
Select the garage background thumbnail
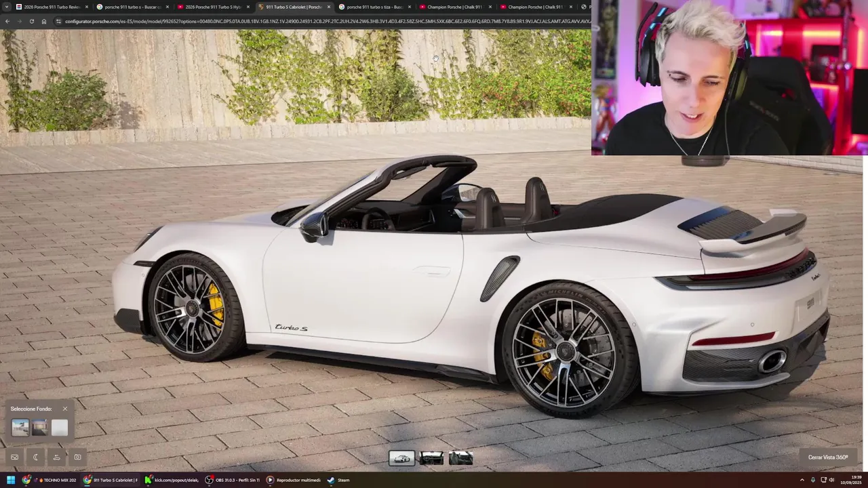pyautogui.click(x=40, y=427)
